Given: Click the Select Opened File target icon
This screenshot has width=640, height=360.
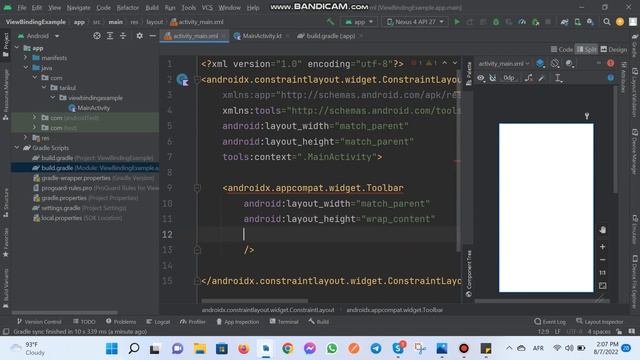Looking at the screenshot, I should (97, 36).
